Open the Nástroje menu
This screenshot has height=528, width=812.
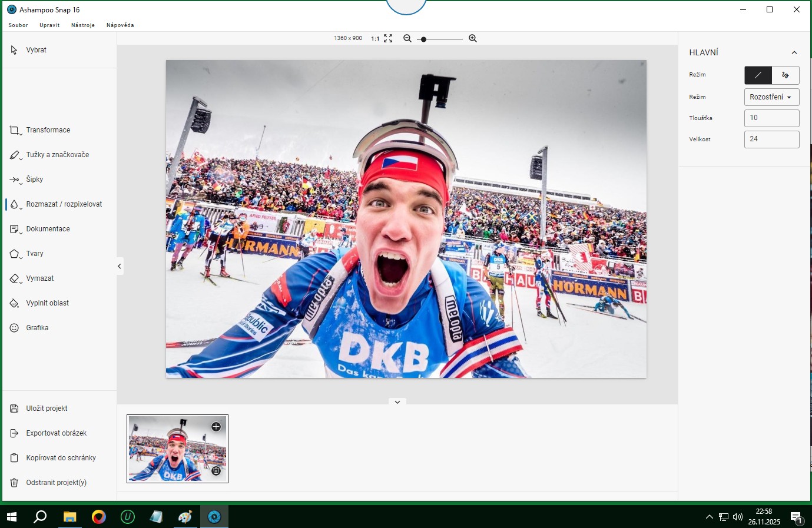point(83,25)
